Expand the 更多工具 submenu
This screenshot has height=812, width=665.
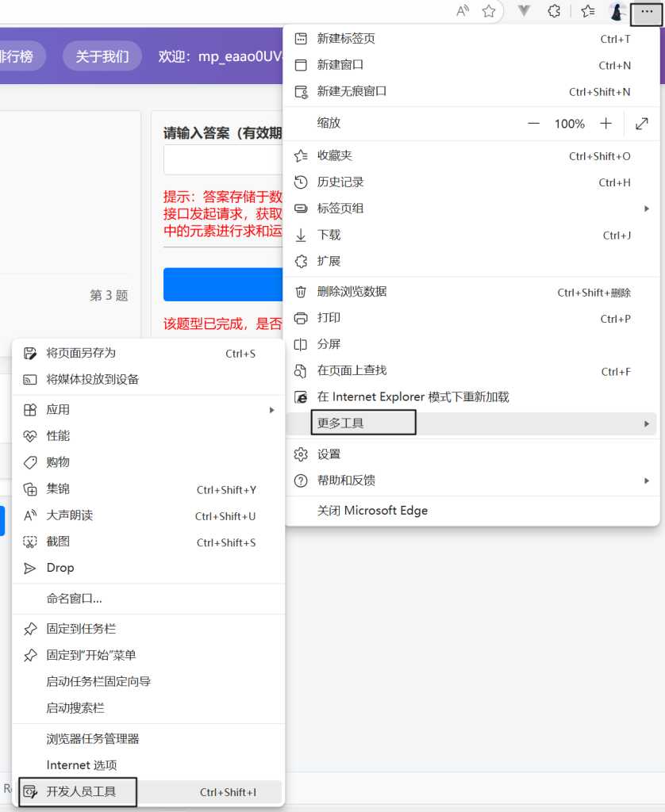pyautogui.click(x=471, y=423)
